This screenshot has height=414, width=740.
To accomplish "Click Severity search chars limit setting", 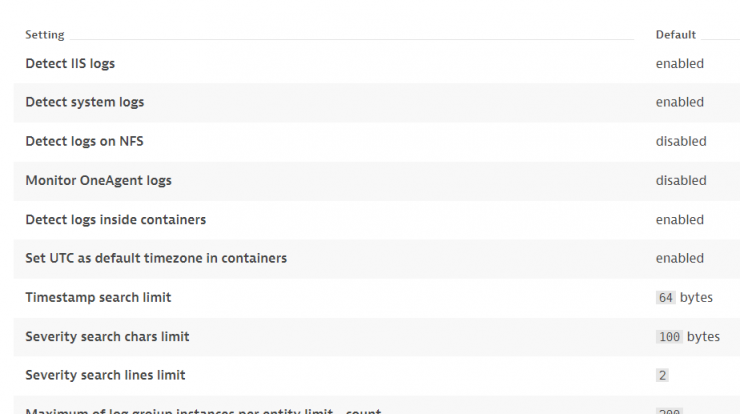I will (107, 337).
